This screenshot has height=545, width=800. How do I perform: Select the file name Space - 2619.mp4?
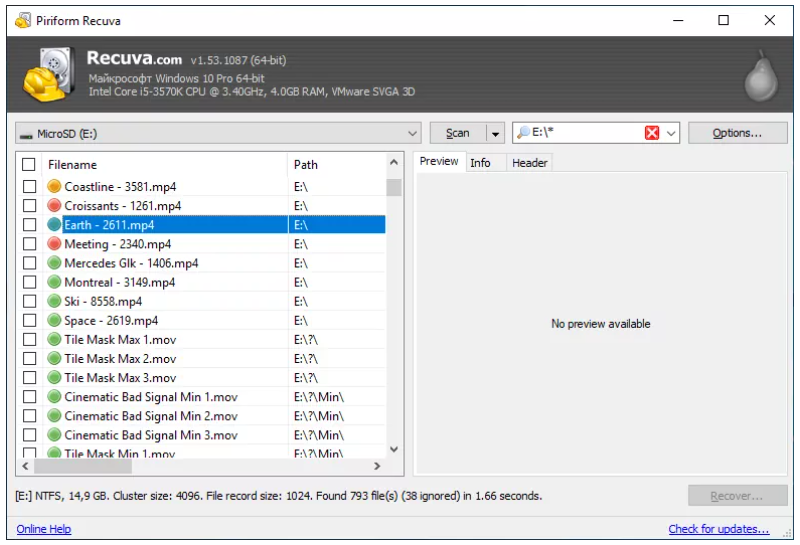pos(111,320)
